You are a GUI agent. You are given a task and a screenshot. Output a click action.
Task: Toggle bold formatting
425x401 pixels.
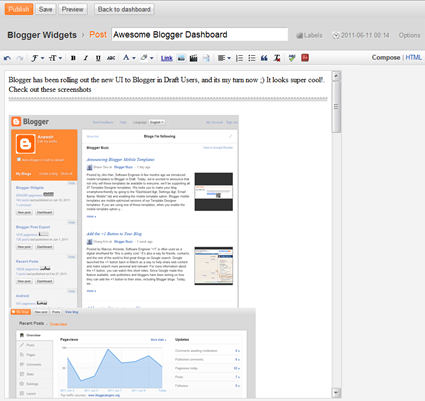click(73, 58)
